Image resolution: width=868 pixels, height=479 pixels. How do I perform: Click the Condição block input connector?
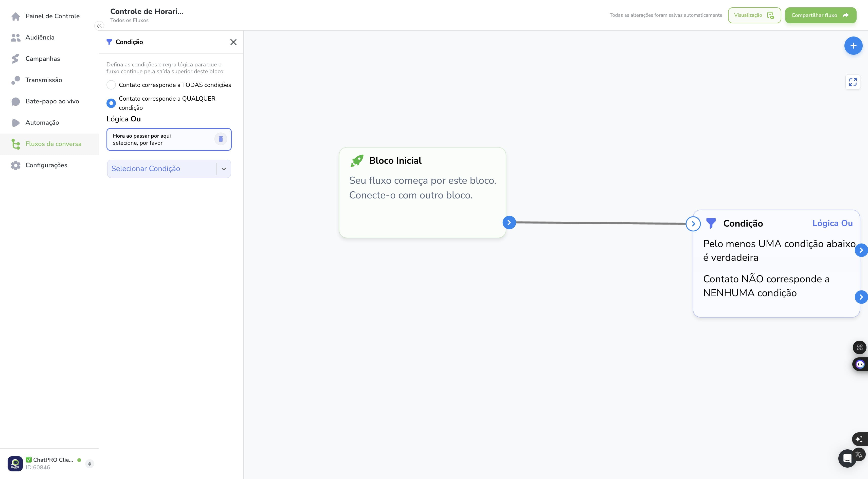693,224
